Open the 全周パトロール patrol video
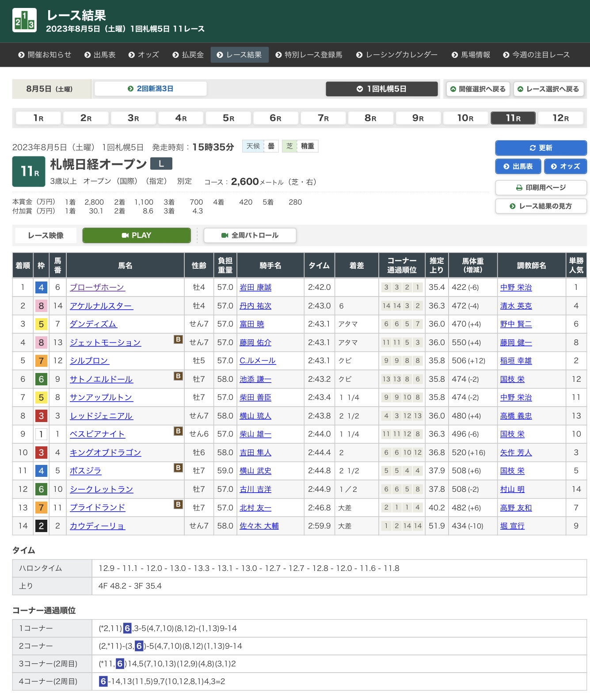The height and width of the screenshot is (700, 590). point(250,236)
